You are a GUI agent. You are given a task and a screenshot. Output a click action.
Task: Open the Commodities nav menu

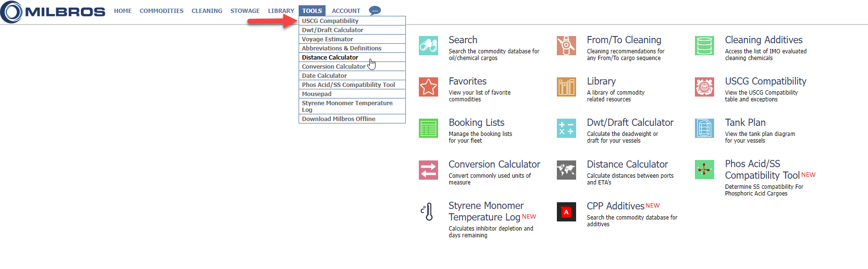pyautogui.click(x=162, y=11)
